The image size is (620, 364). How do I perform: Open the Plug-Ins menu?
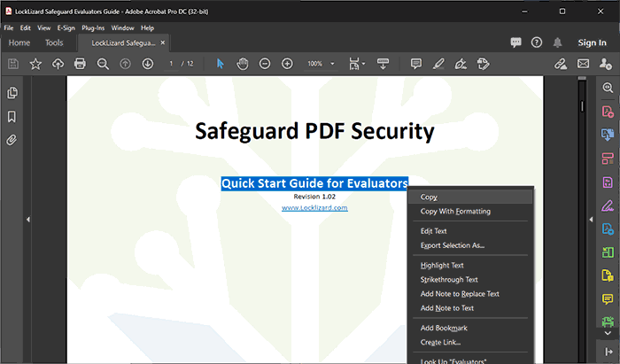[93, 28]
